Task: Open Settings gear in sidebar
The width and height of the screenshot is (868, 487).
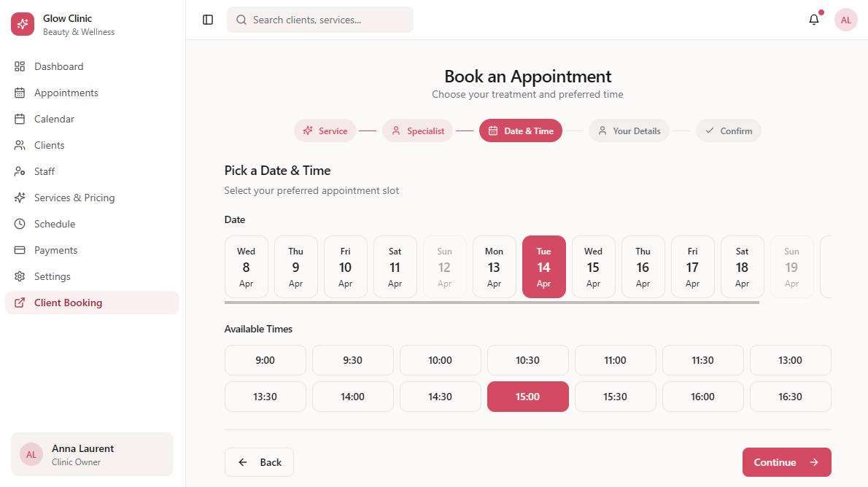Action: [x=52, y=276]
